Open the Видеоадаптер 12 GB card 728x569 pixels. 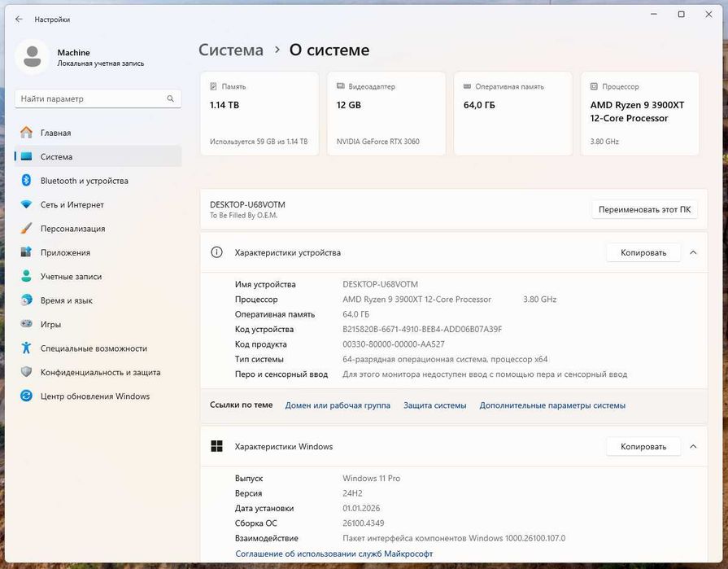click(386, 113)
